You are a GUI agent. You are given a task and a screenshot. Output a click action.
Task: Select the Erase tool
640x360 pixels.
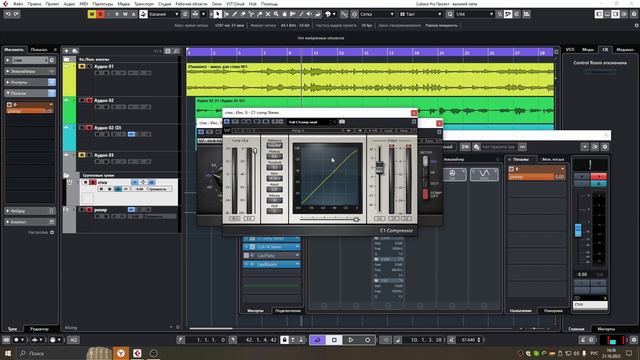pos(243,14)
